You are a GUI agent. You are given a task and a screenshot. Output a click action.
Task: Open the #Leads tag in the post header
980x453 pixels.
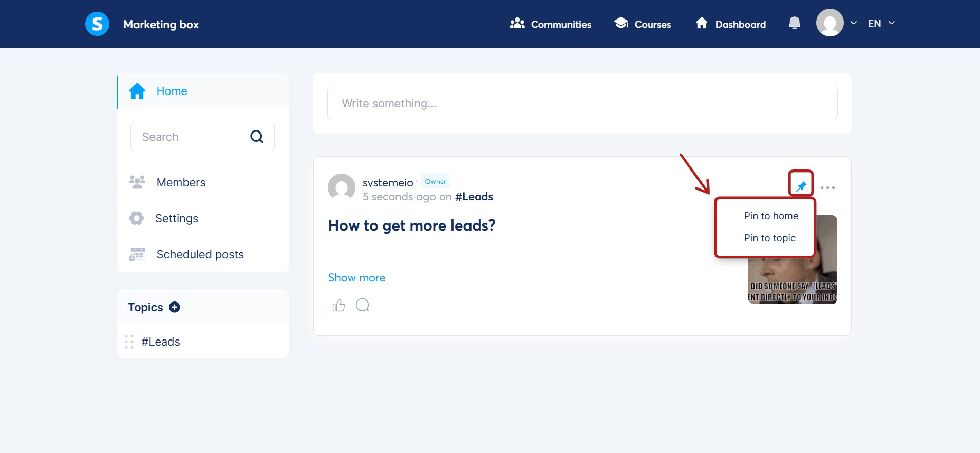click(x=474, y=197)
